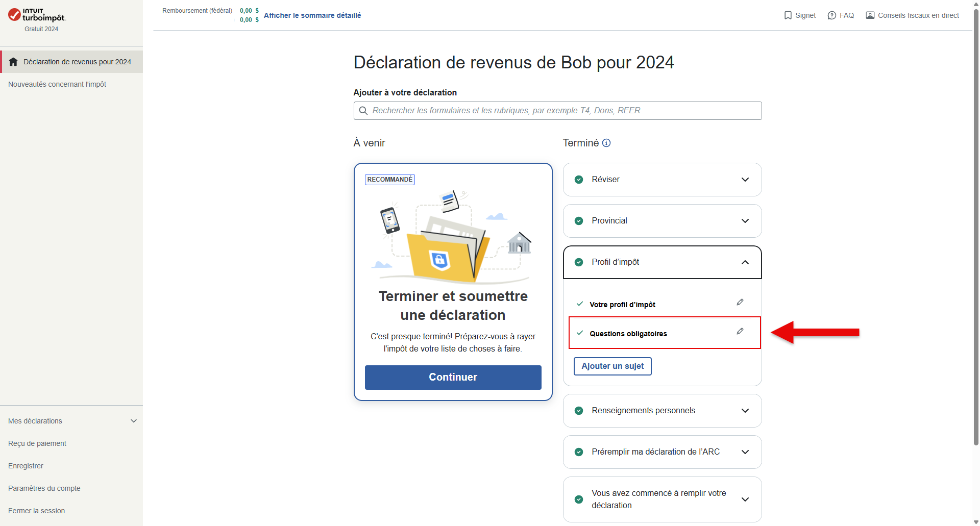The image size is (980, 526).
Task: Click Mes déclarations label
Action: [35, 421]
